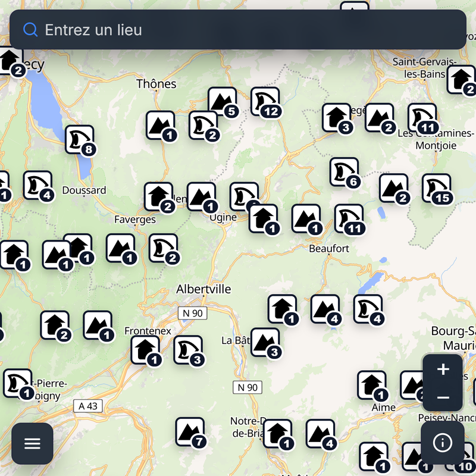Open the hamburger menu

click(x=32, y=443)
